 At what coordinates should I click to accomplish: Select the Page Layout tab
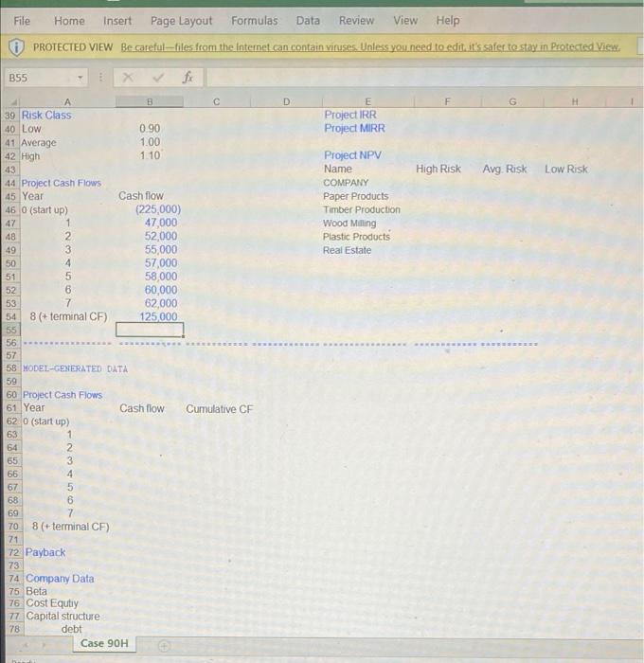tap(182, 21)
